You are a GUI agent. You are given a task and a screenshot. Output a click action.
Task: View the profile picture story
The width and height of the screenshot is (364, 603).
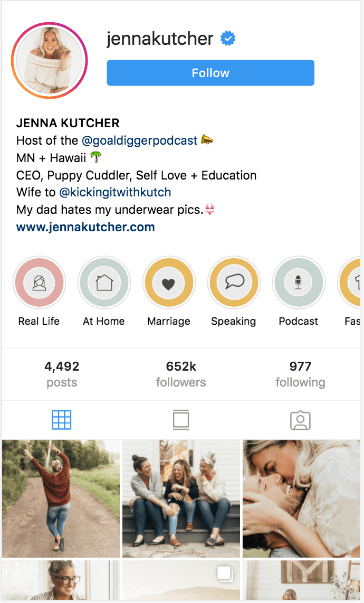click(x=50, y=61)
